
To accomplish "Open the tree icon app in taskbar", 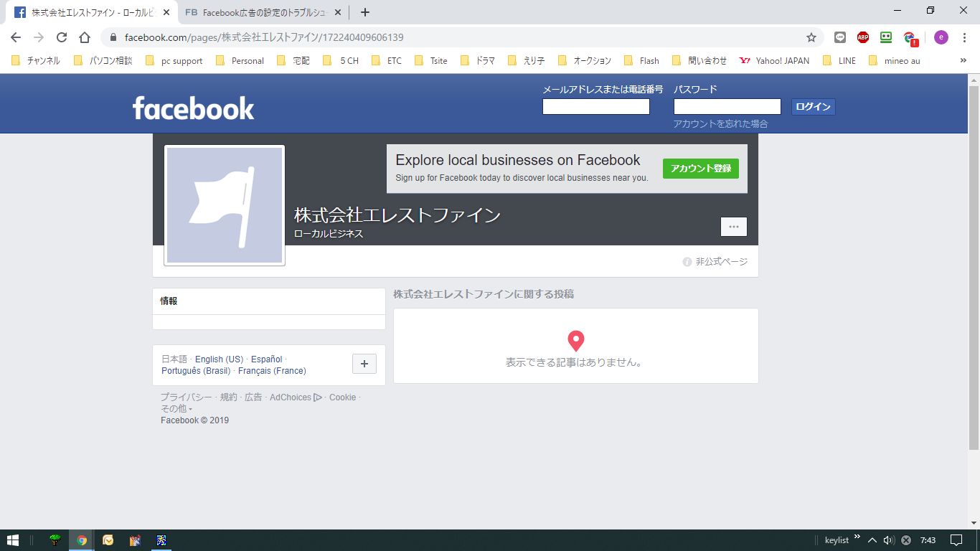I will tap(55, 540).
